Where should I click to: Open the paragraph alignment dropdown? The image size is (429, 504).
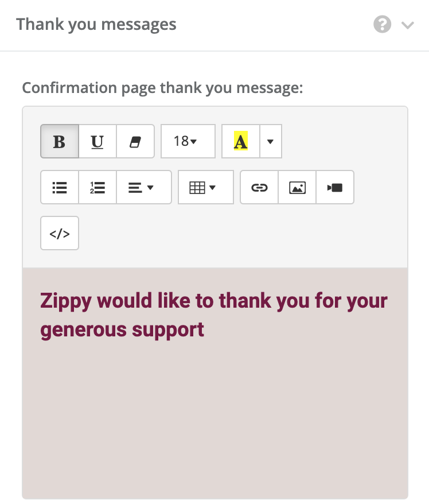(144, 187)
